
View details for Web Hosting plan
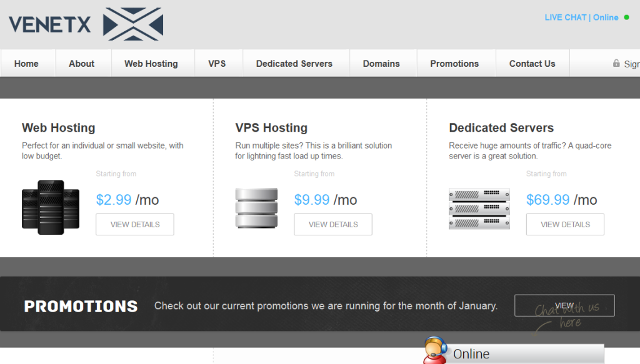(x=135, y=225)
